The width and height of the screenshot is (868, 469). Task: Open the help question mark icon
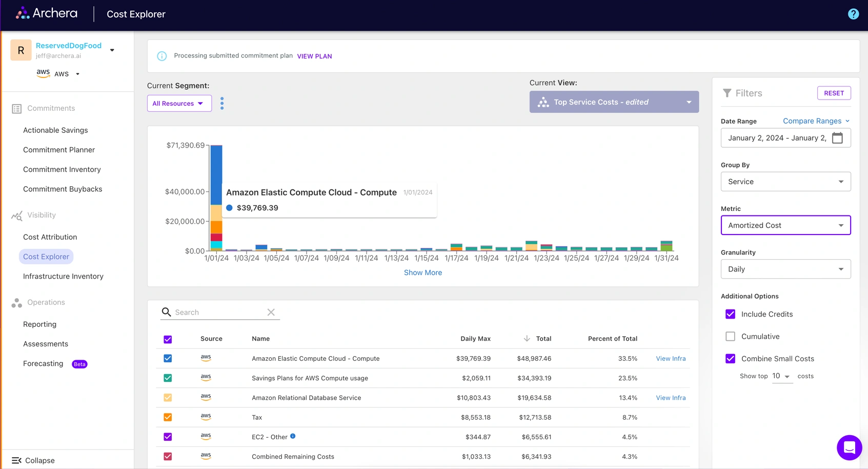tap(853, 14)
